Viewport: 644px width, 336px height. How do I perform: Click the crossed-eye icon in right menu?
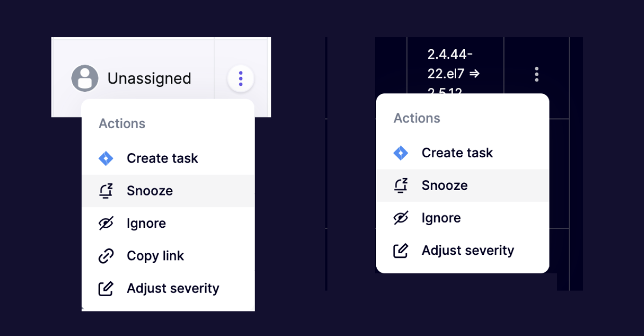(401, 218)
